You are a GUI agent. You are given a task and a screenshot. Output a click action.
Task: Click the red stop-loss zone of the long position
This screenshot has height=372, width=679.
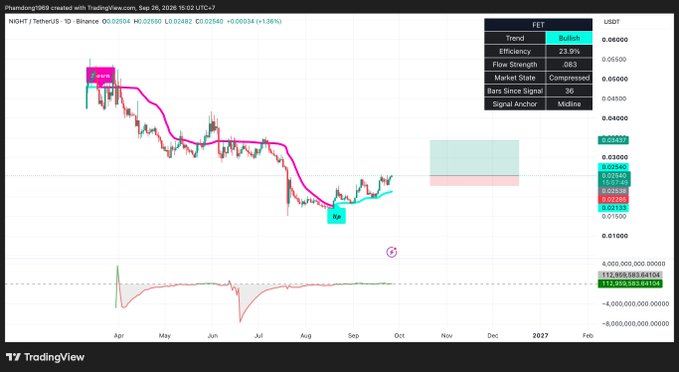[474, 181]
